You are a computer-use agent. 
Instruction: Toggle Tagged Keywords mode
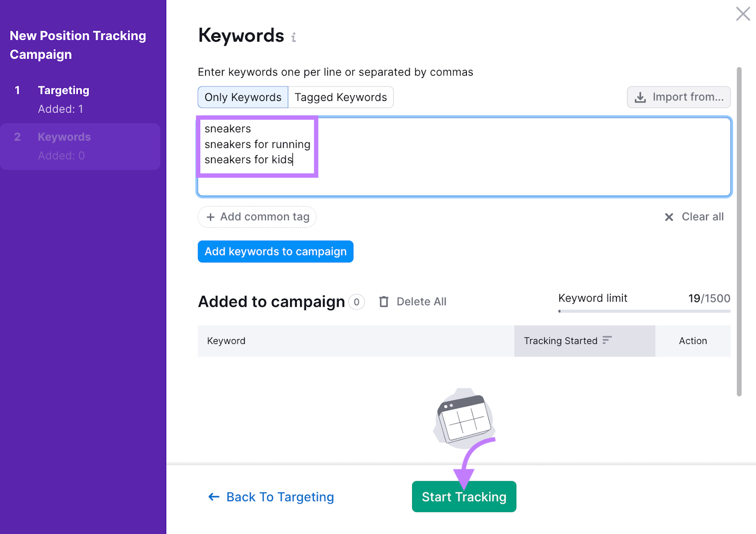[340, 97]
